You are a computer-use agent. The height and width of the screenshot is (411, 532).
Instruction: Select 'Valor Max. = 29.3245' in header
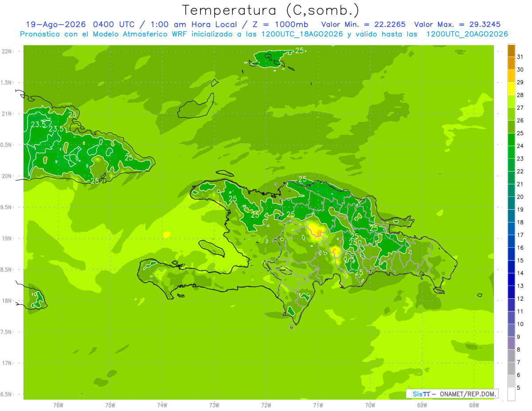(x=458, y=24)
